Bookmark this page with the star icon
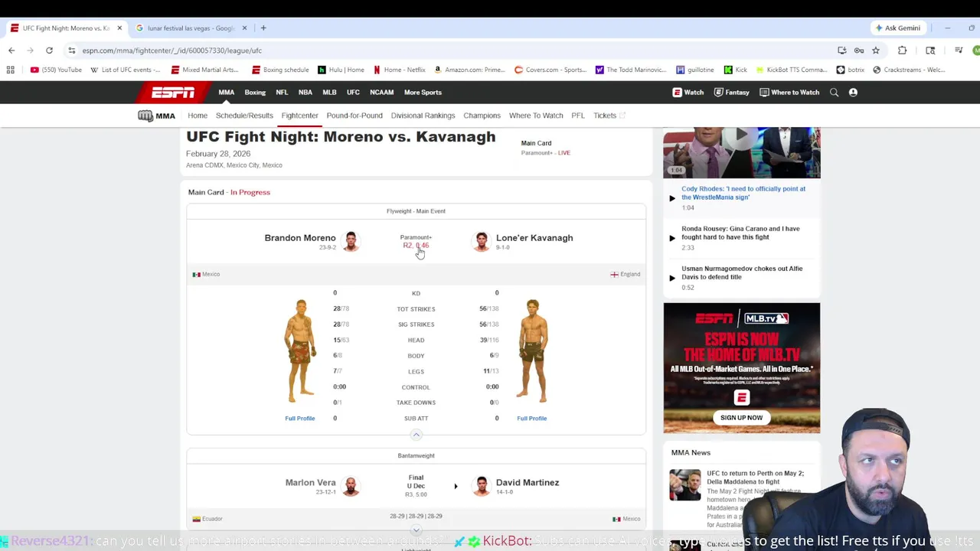The width and height of the screenshot is (980, 551). pos(875,51)
